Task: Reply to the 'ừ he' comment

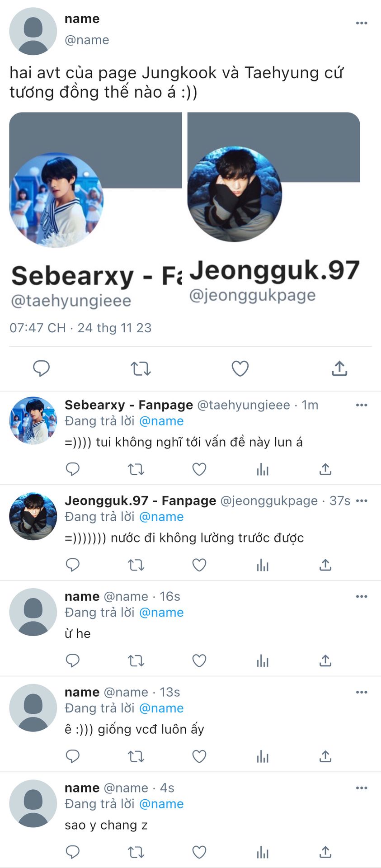Action: pos(73,661)
